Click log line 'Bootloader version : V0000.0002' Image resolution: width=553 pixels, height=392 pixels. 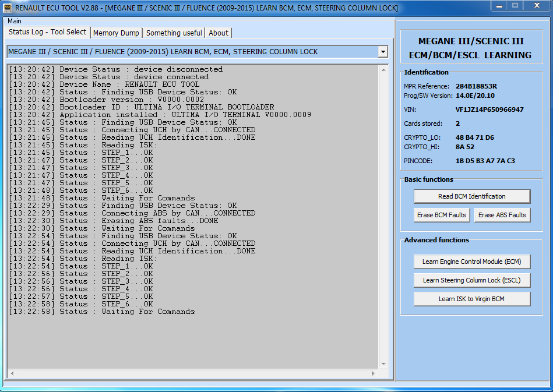[x=107, y=100]
